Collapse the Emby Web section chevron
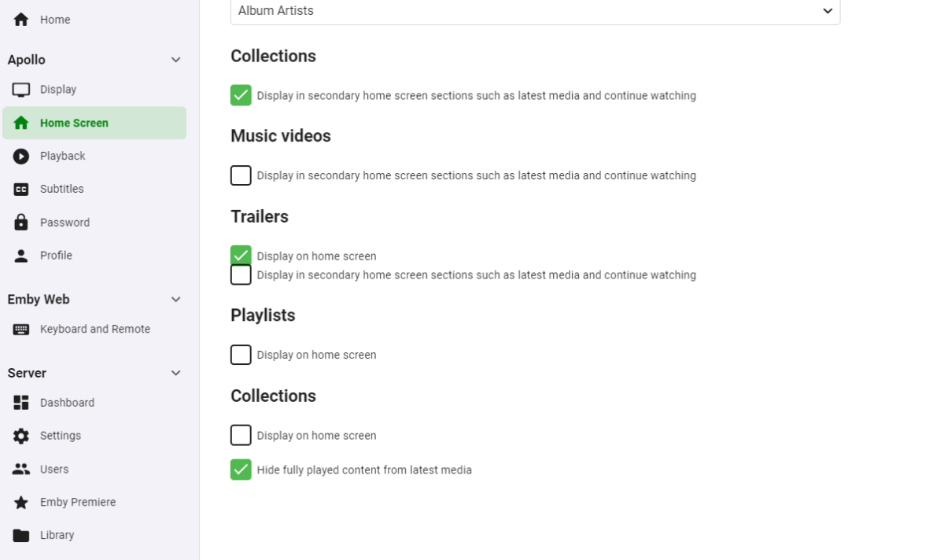The image size is (944, 560). pyautogui.click(x=176, y=300)
